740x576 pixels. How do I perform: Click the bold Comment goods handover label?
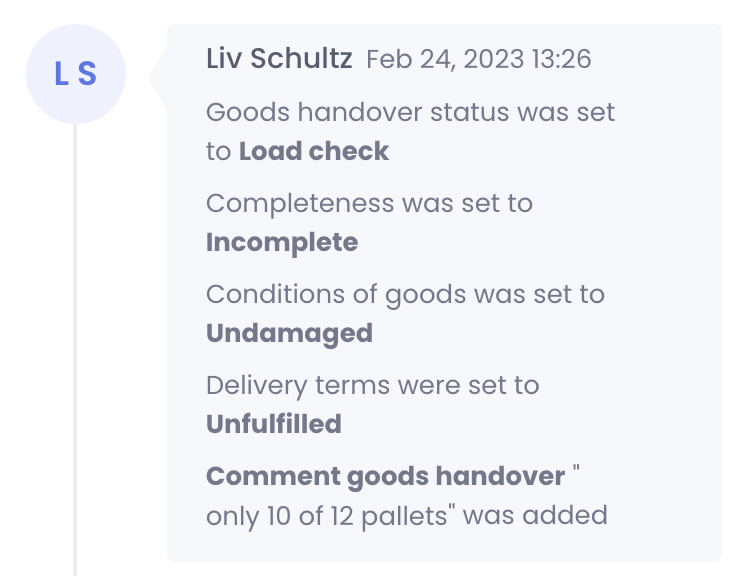[x=385, y=477]
